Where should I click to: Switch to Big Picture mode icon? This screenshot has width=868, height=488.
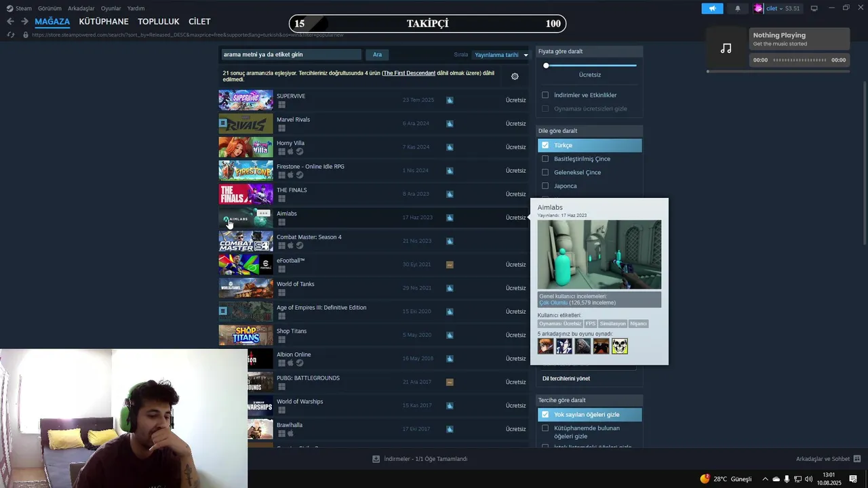click(814, 8)
